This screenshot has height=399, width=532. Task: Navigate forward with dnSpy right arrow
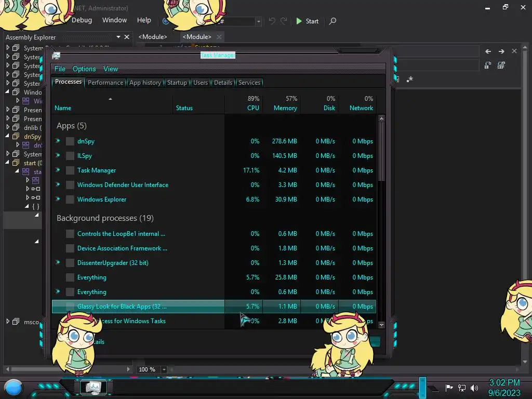[501, 51]
